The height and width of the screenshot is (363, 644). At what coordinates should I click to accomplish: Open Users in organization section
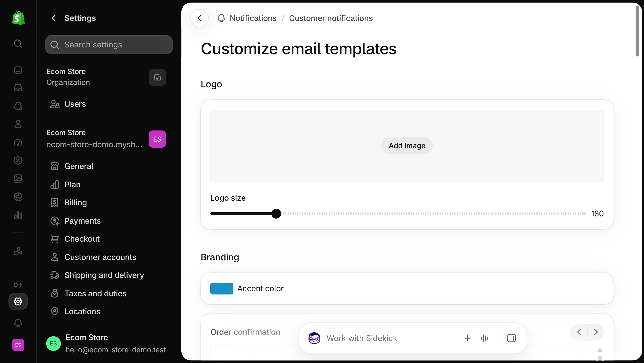pyautogui.click(x=106, y=104)
